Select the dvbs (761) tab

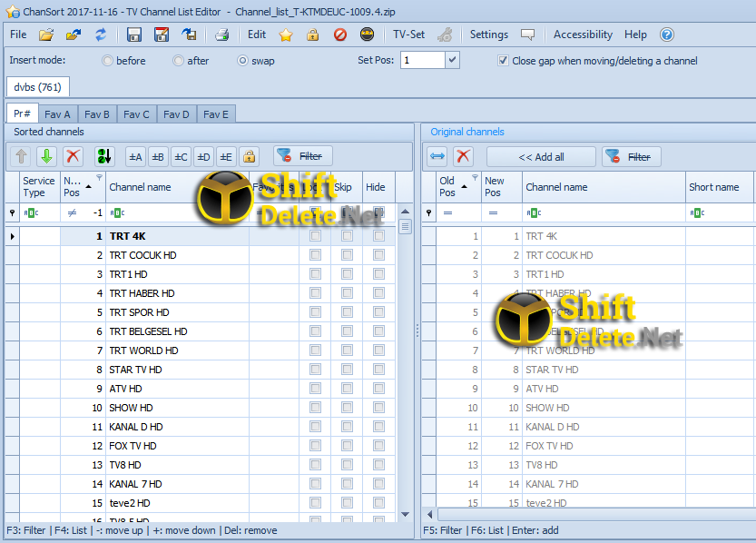(x=37, y=87)
